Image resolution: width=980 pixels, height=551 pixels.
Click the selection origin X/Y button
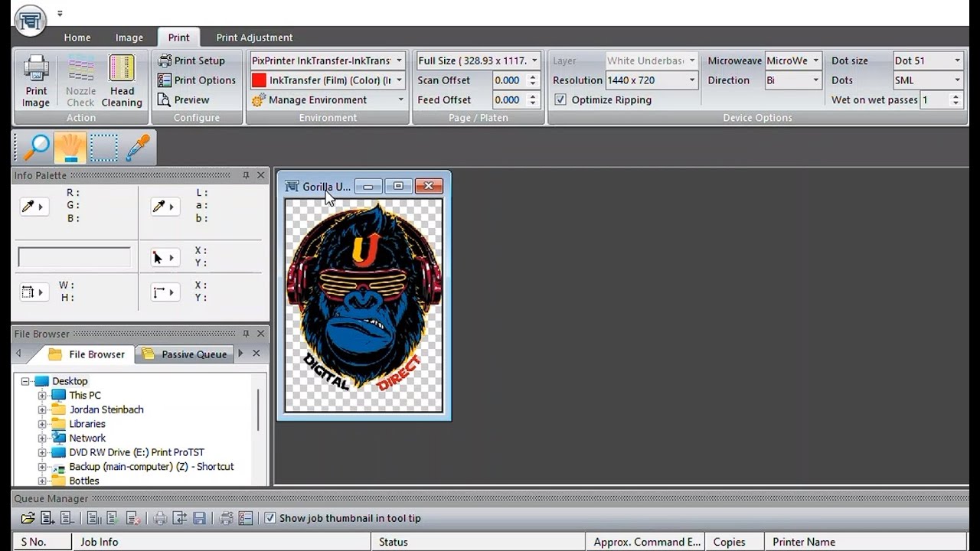(x=165, y=292)
